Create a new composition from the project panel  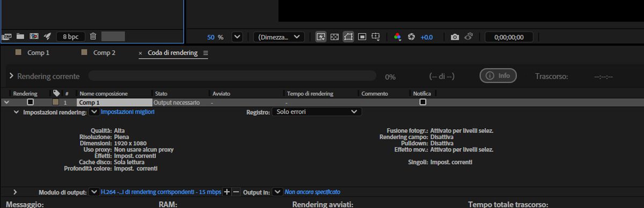tap(34, 36)
